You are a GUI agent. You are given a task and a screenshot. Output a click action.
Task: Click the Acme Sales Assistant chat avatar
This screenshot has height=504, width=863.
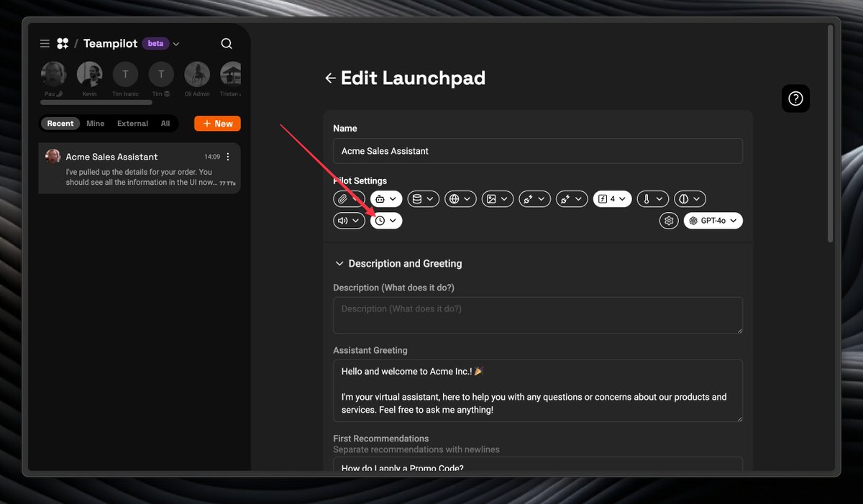(52, 157)
